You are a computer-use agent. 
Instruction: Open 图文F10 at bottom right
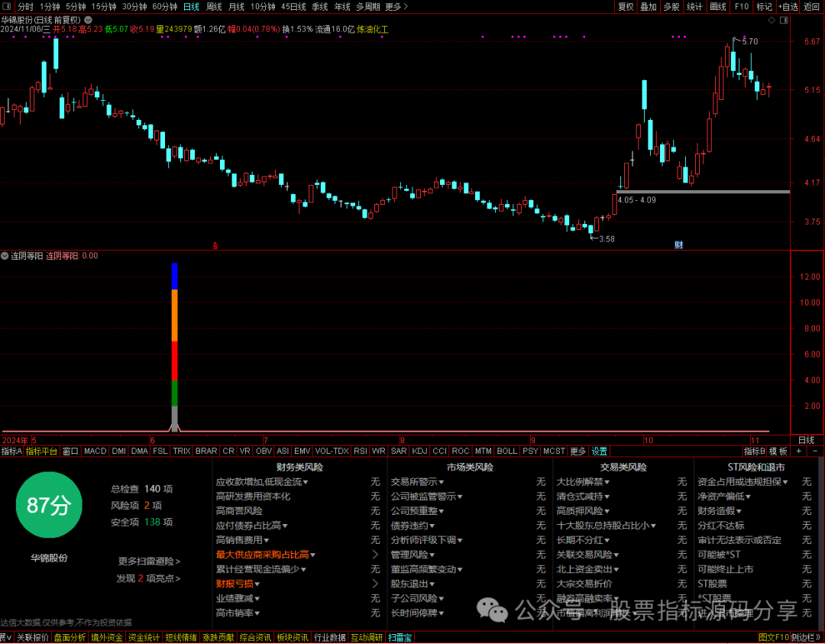[774, 638]
